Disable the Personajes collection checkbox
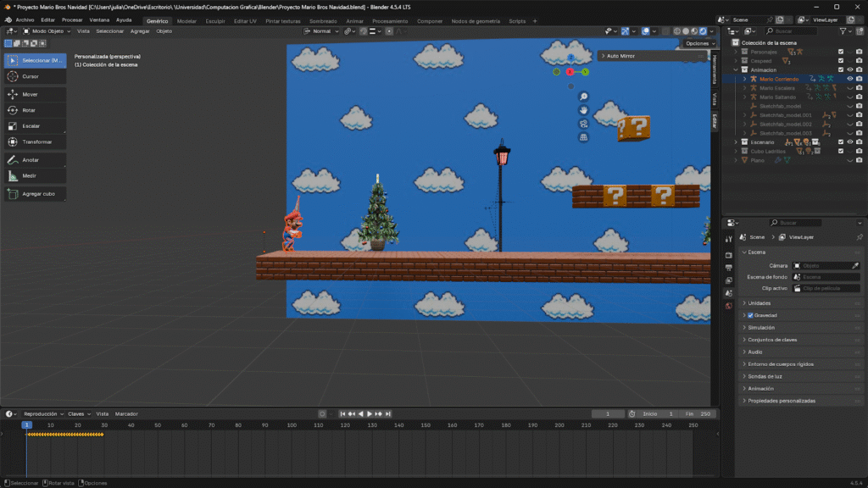 tap(841, 52)
